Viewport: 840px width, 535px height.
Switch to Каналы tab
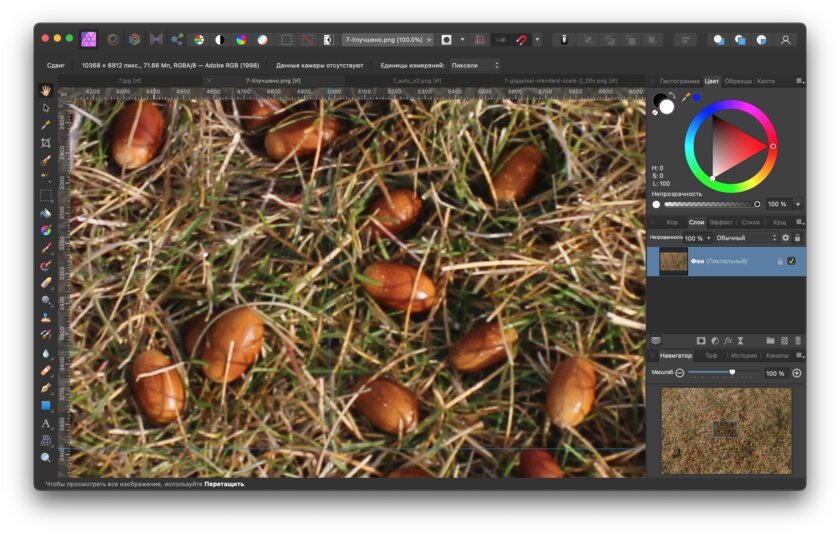pos(777,356)
